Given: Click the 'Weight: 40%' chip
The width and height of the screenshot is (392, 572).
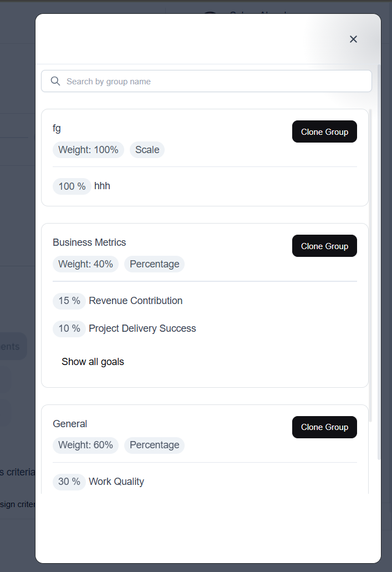Looking at the screenshot, I should [85, 264].
